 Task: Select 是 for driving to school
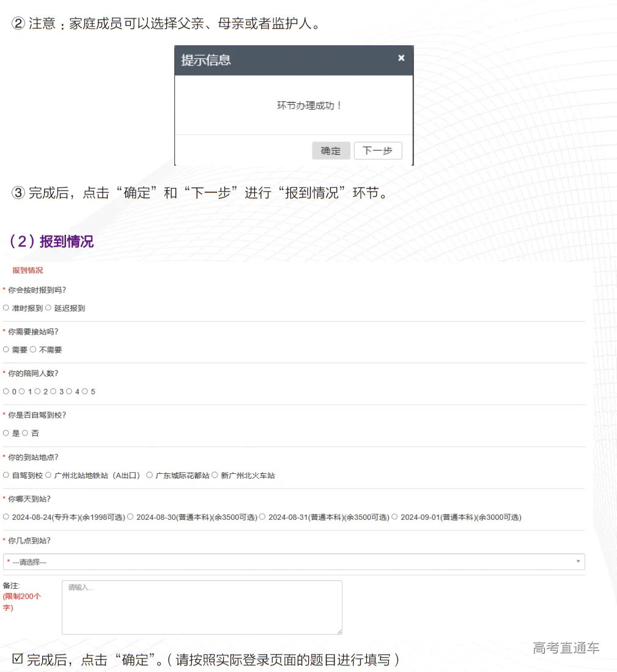click(6, 433)
